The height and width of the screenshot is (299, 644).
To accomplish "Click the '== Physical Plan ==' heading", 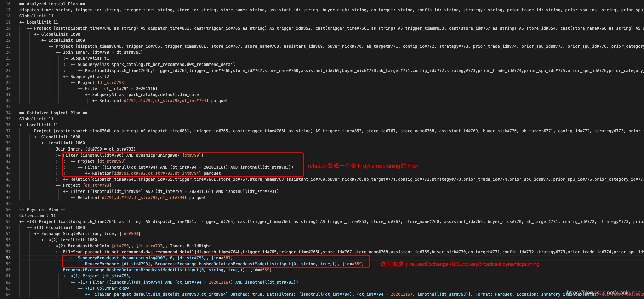I will (x=42, y=210).
